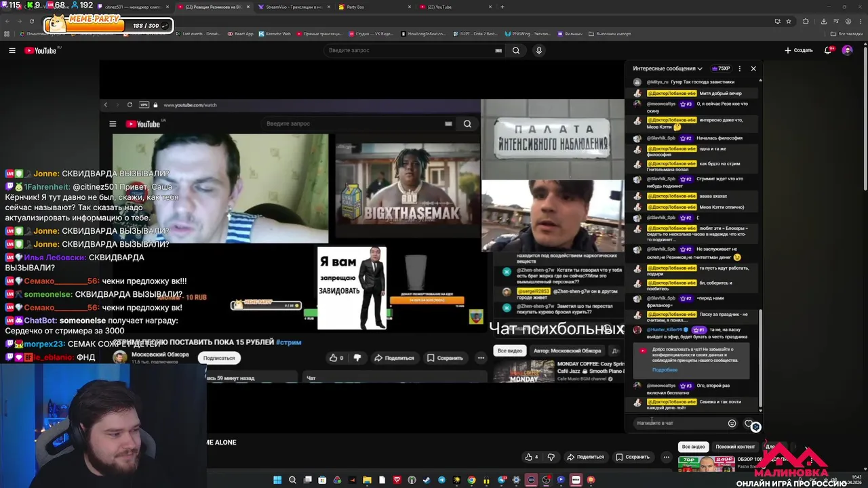The width and height of the screenshot is (868, 488).
Task: Click the lower Сохранить save button
Action: click(x=632, y=457)
